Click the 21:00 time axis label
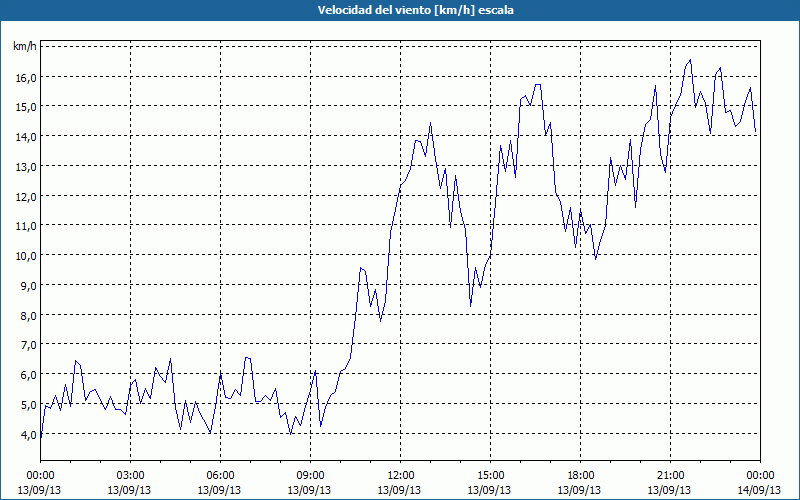The height and width of the screenshot is (500, 800). 670,476
